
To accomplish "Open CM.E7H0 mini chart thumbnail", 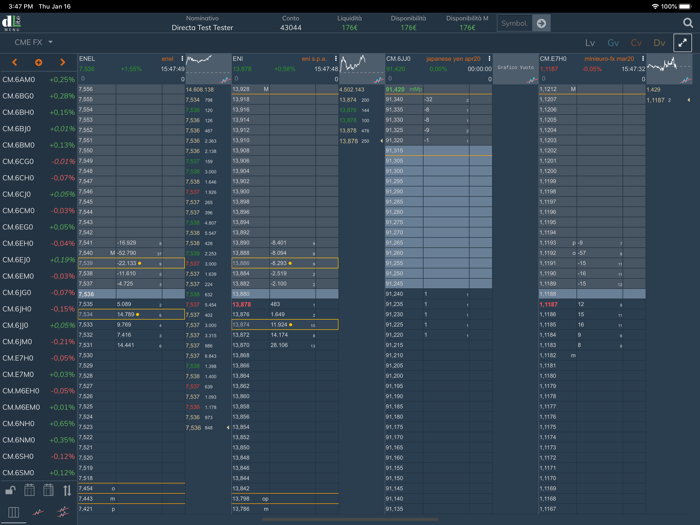I will tap(669, 69).
